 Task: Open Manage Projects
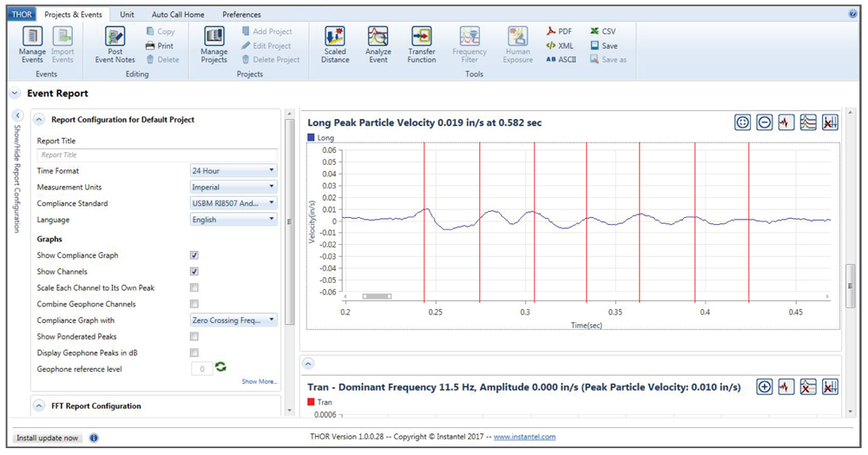coord(214,45)
